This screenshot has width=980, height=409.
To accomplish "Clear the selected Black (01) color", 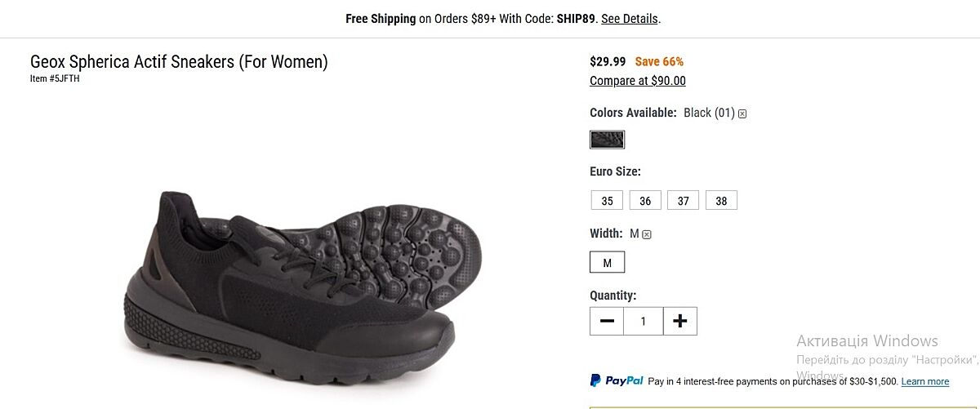I will tap(742, 114).
